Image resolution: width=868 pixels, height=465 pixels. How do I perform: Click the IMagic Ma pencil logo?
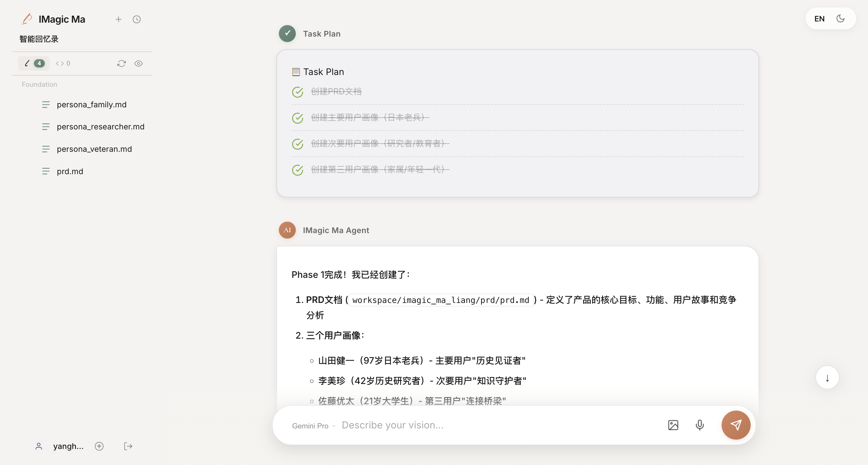[27, 19]
